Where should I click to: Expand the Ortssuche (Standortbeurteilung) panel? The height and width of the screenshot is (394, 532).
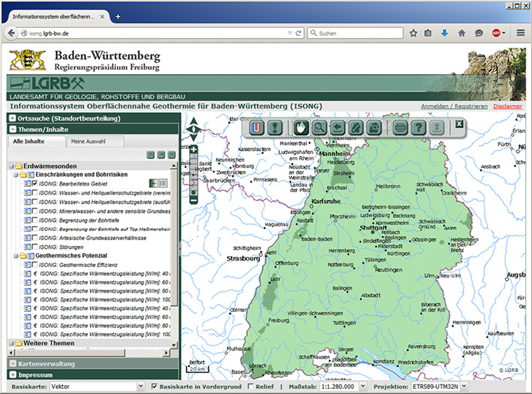[69, 117]
